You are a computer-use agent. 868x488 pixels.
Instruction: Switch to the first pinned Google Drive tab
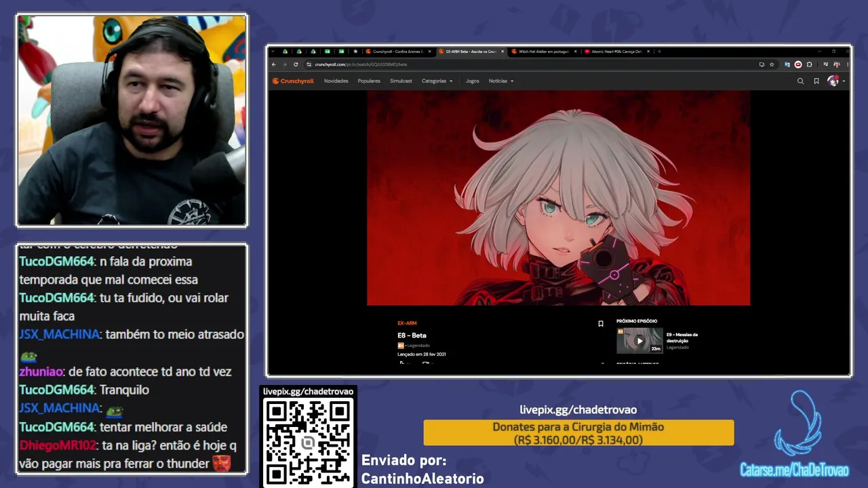coord(285,52)
